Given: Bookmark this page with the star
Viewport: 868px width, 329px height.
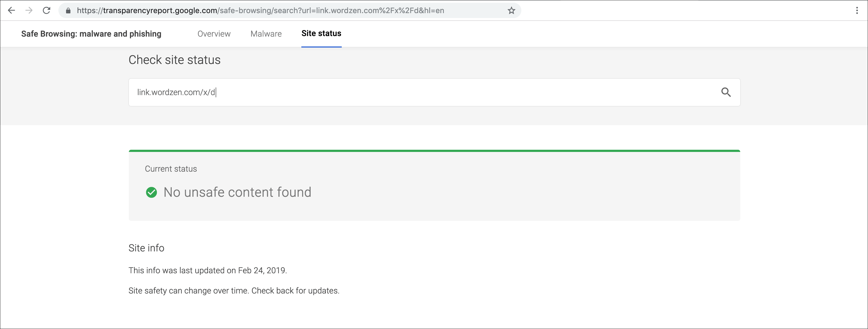Looking at the screenshot, I should coord(511,11).
